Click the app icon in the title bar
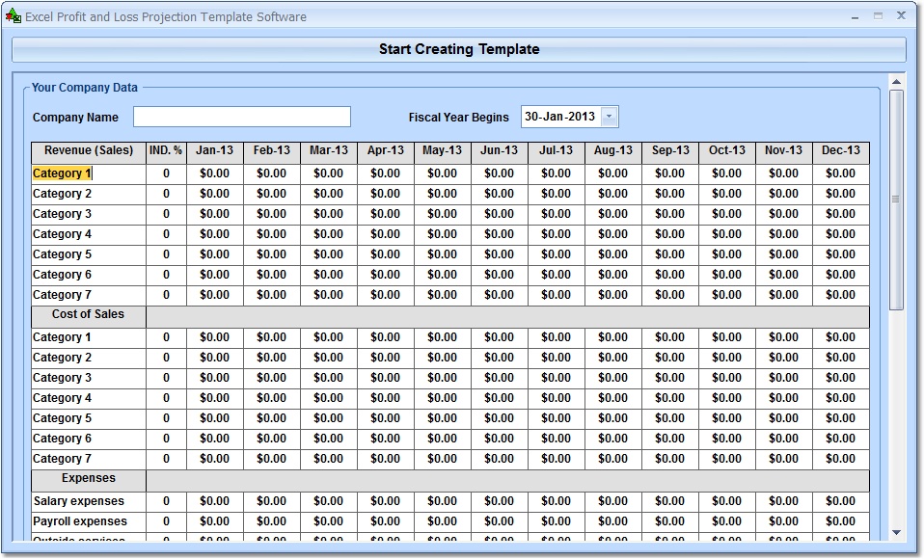 point(13,16)
